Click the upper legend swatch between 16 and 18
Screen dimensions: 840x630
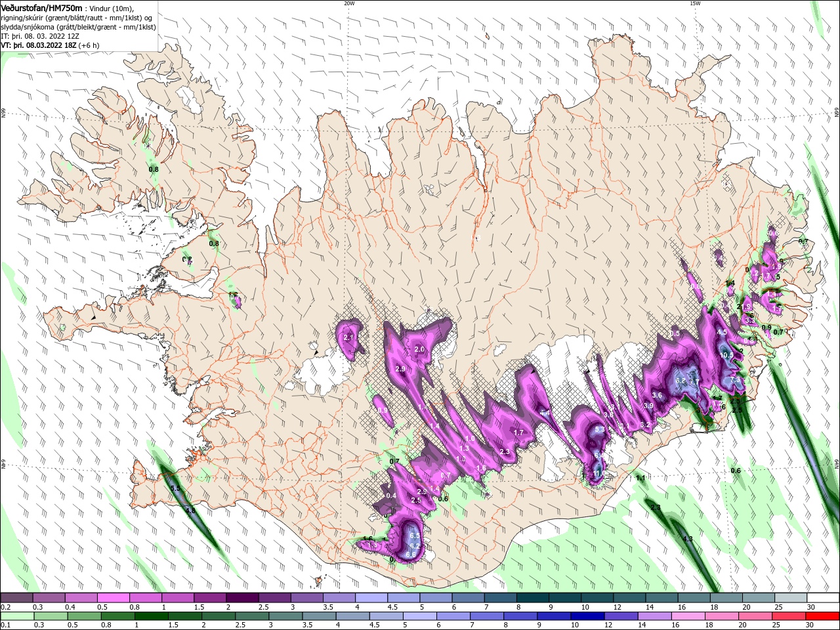pyautogui.click(x=694, y=597)
